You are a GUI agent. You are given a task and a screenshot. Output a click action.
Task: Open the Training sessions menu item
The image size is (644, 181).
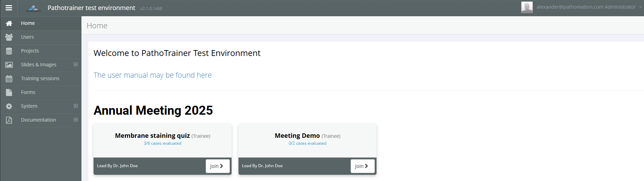point(40,78)
